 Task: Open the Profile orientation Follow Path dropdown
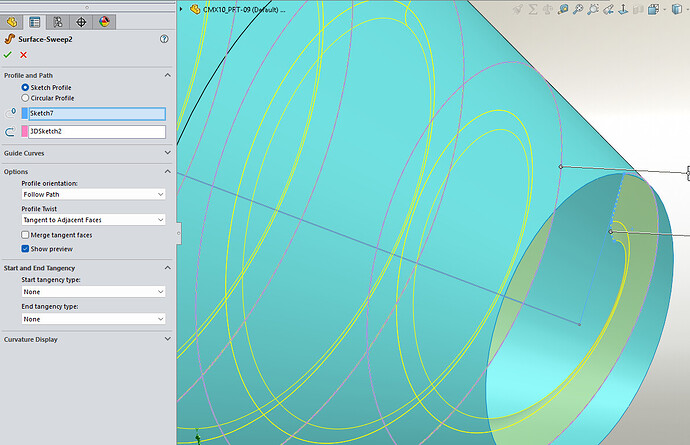click(93, 194)
